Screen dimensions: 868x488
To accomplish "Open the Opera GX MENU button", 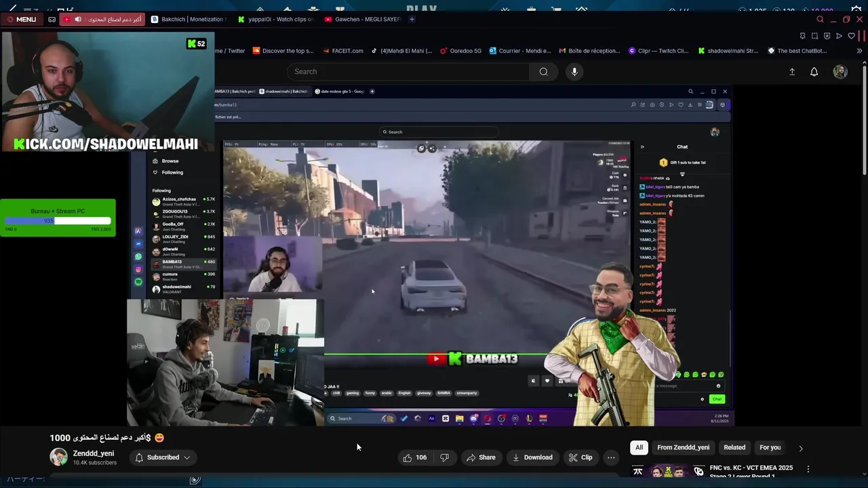I will click(x=21, y=20).
